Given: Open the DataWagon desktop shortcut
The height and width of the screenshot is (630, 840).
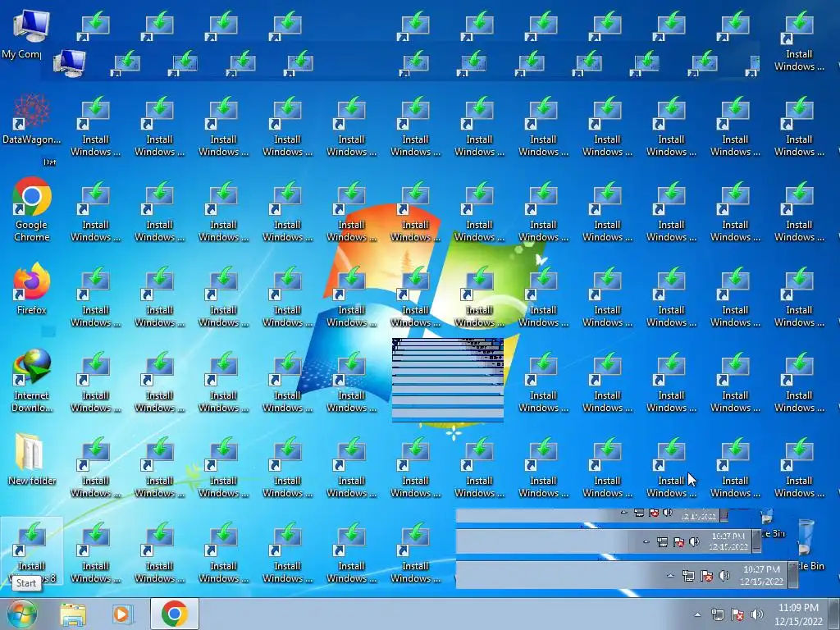Looking at the screenshot, I should click(x=32, y=120).
